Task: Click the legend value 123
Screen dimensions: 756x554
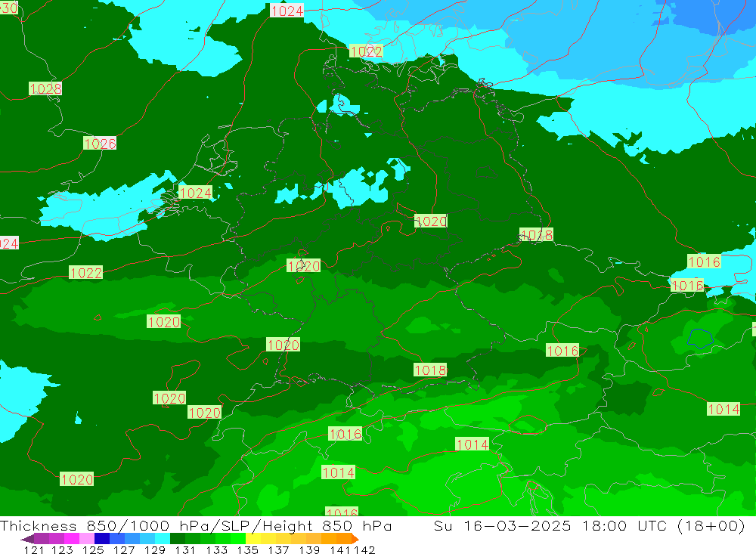Action: 62,549
